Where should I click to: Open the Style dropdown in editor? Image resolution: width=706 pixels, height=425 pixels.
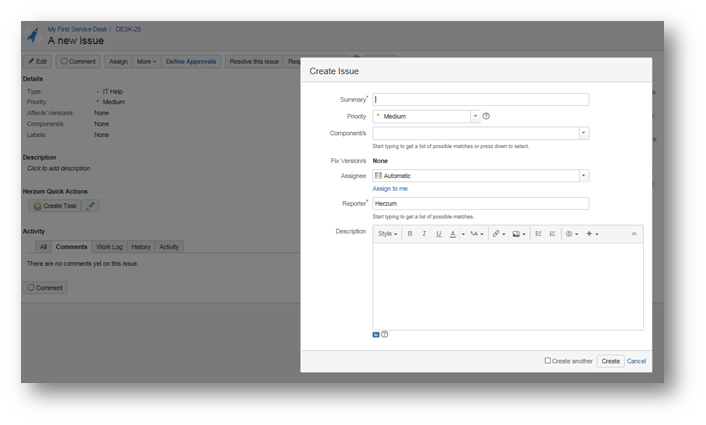click(x=387, y=234)
